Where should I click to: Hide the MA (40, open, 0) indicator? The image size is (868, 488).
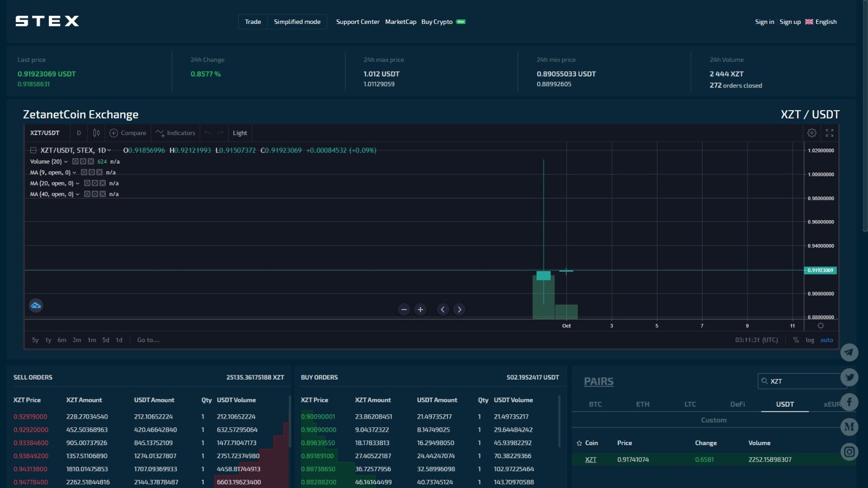click(87, 194)
